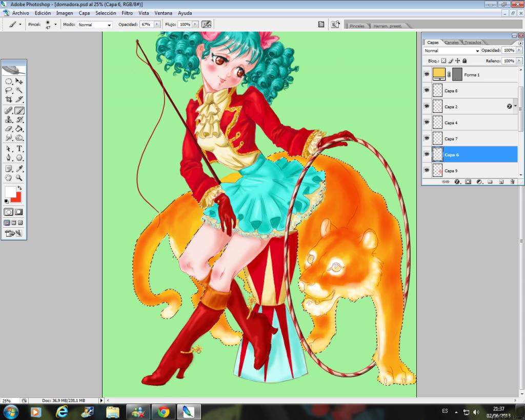The image size is (525, 420).
Task: Create a new layer group
Action: pos(490,182)
